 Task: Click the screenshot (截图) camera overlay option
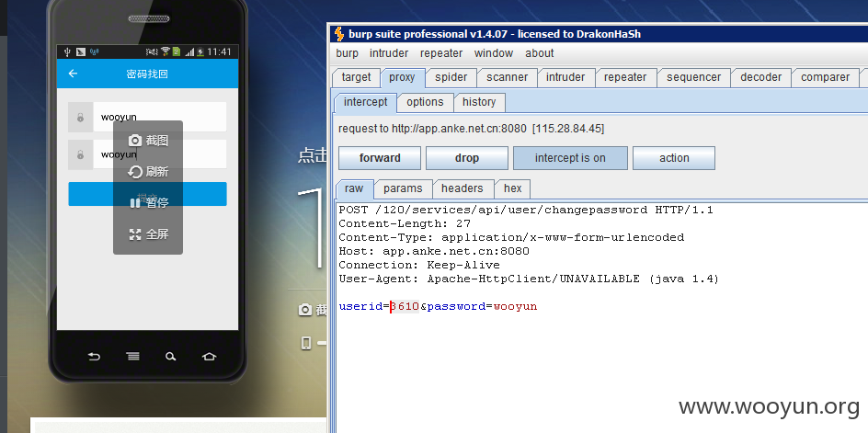click(x=148, y=141)
